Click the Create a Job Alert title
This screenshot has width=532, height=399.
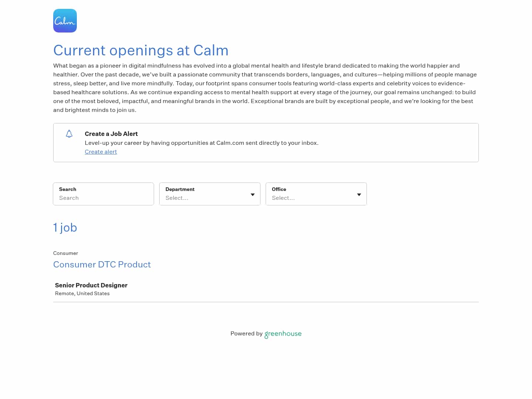[111, 134]
